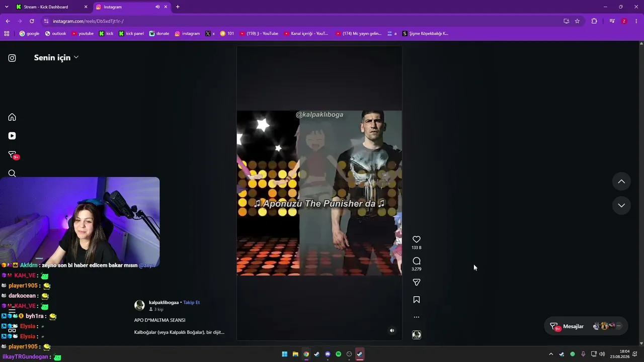Click the "3 kişi" tagged people label
Viewport: 644px width, 362px height.
point(156,309)
